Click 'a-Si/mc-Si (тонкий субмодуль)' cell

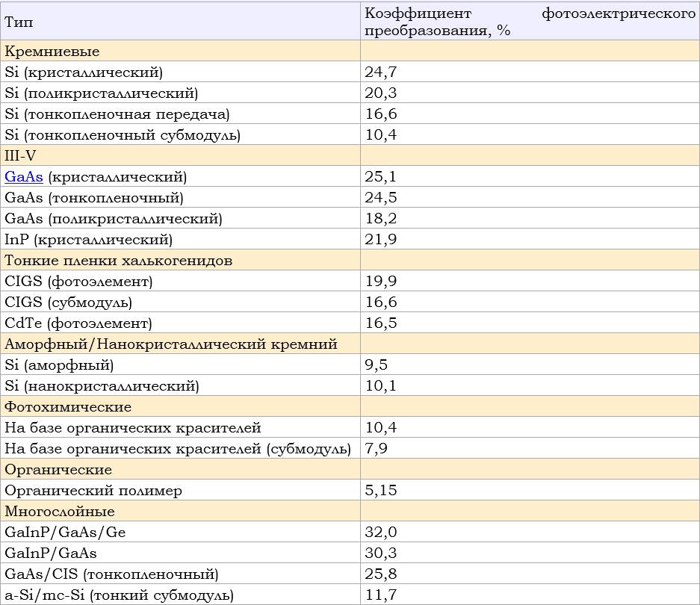pos(180,595)
